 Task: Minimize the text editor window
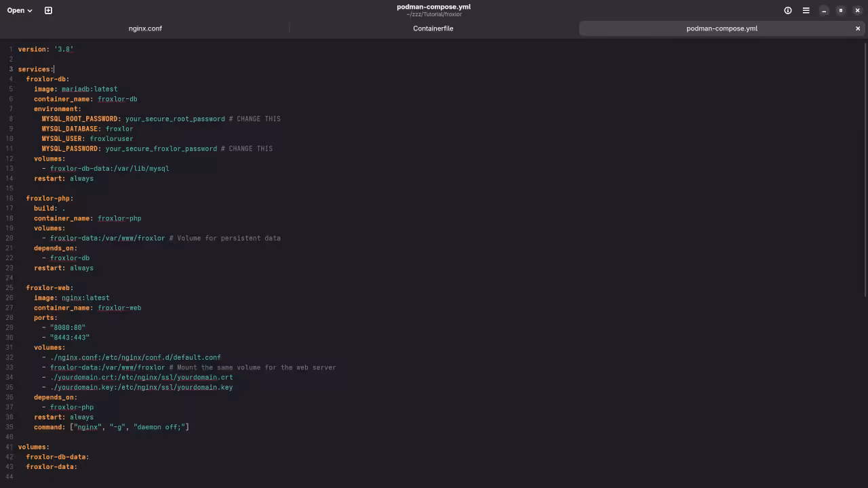(x=824, y=10)
